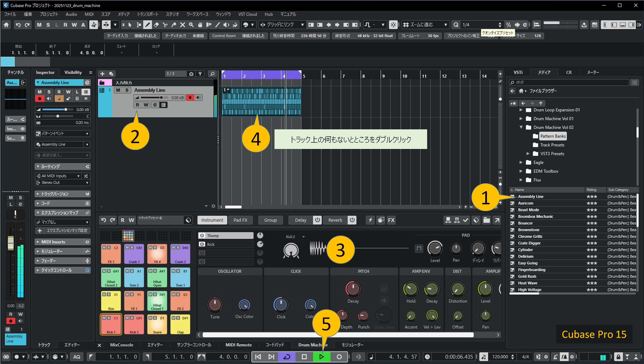Click the Pad FX button

pyautogui.click(x=240, y=220)
